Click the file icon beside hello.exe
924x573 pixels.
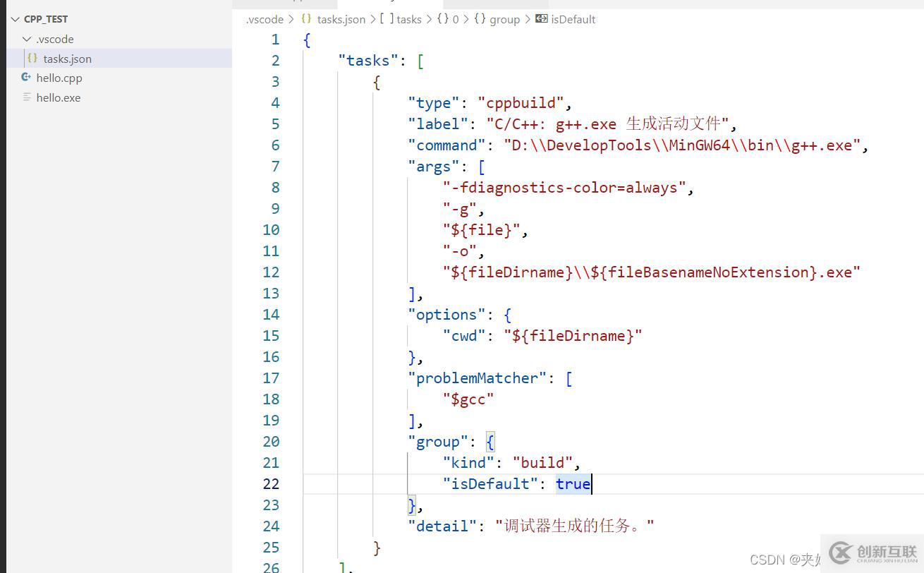pyautogui.click(x=27, y=97)
